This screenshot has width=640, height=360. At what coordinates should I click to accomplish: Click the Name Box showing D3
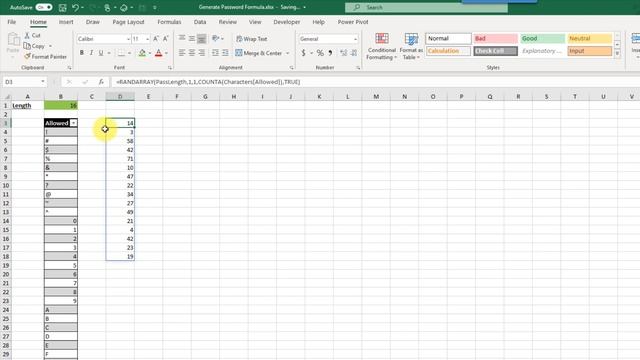(24, 82)
